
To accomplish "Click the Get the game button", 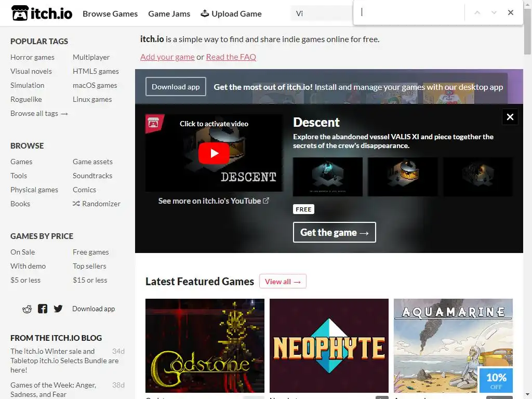I will 334,232.
